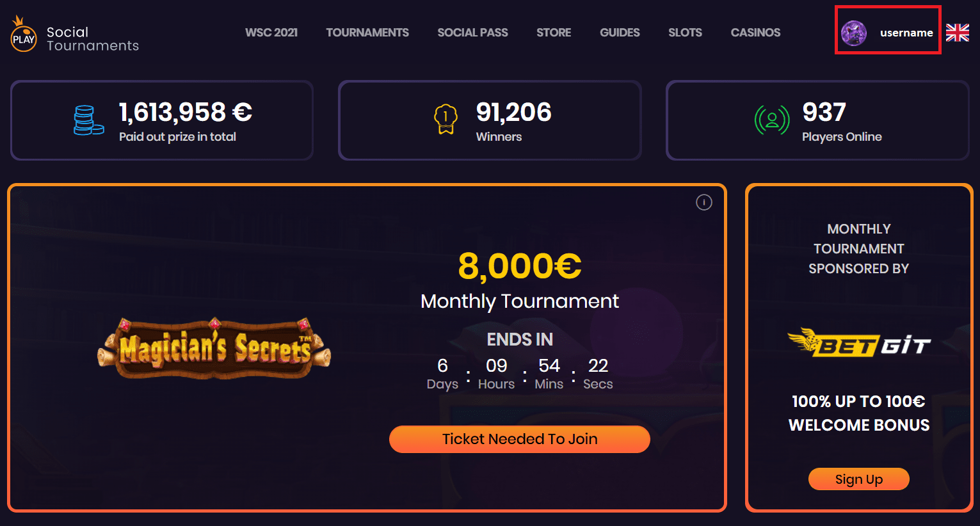
Task: Click the blue coins stack icon
Action: (x=88, y=120)
